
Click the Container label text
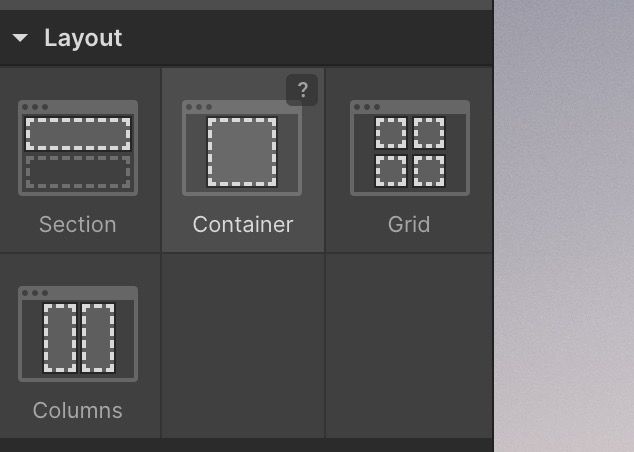point(243,224)
